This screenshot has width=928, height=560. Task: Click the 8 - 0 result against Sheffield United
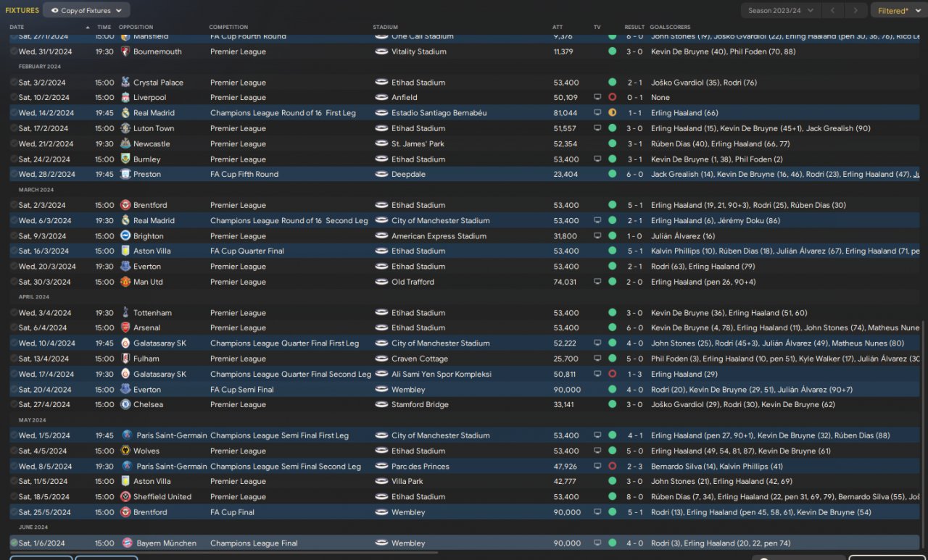tap(635, 497)
